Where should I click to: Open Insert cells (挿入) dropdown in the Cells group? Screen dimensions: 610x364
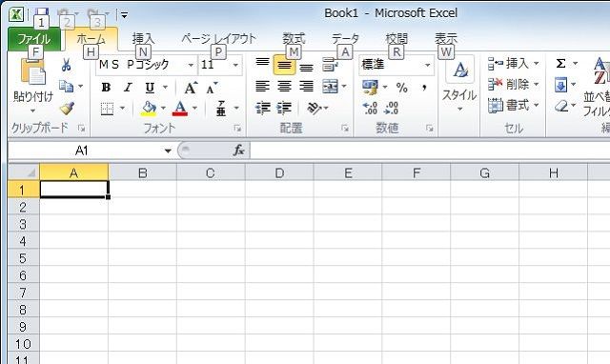pos(514,63)
